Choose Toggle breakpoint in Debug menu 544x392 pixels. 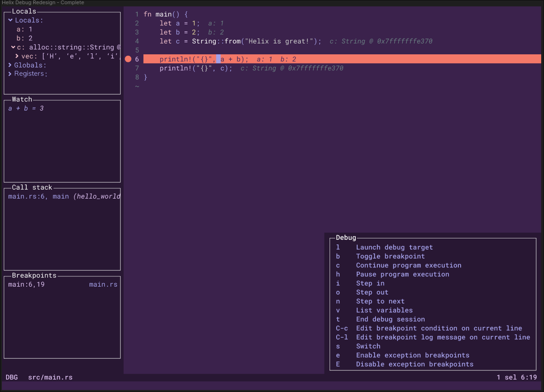(390, 256)
